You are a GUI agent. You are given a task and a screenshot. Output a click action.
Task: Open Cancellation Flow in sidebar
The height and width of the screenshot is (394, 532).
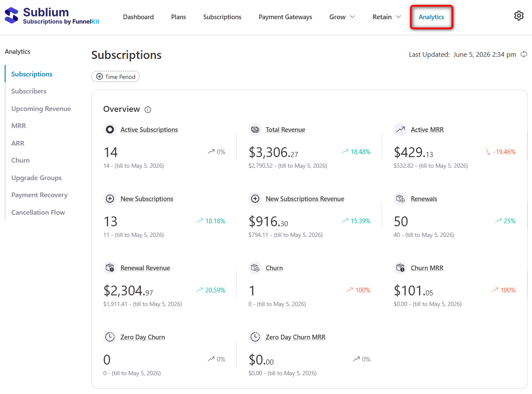(38, 213)
